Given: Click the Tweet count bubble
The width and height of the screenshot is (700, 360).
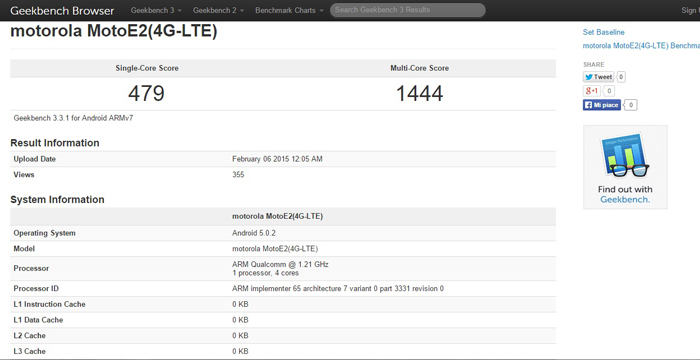Looking at the screenshot, I should (621, 77).
